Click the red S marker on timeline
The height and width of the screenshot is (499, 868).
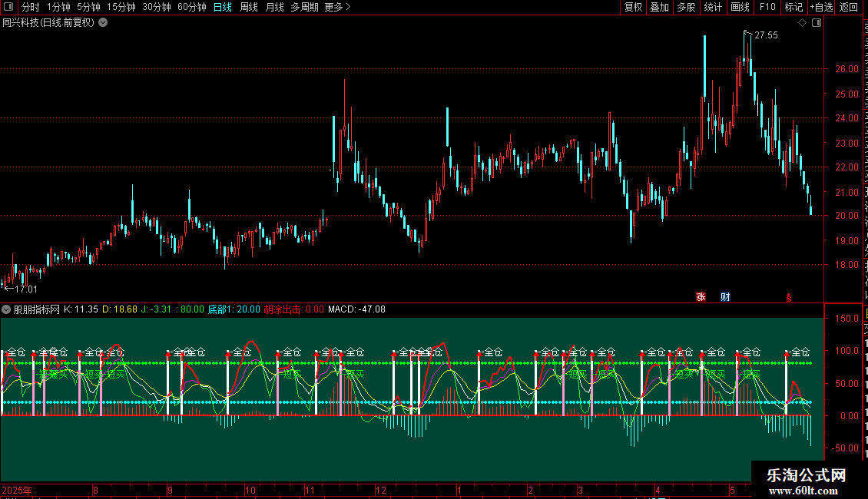(x=788, y=298)
